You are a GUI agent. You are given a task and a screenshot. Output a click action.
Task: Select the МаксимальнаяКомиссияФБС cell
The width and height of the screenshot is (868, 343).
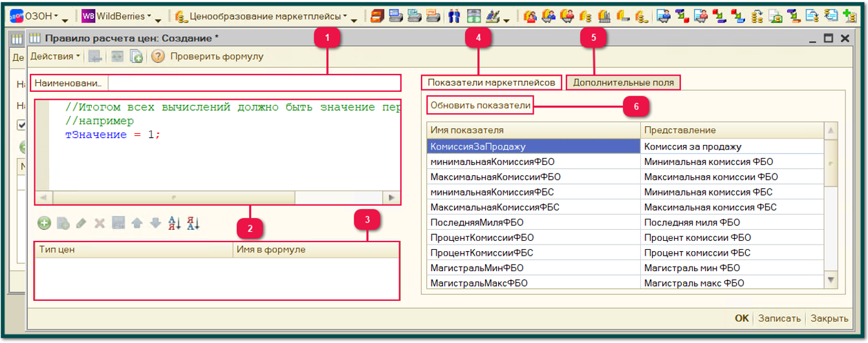tap(534, 207)
